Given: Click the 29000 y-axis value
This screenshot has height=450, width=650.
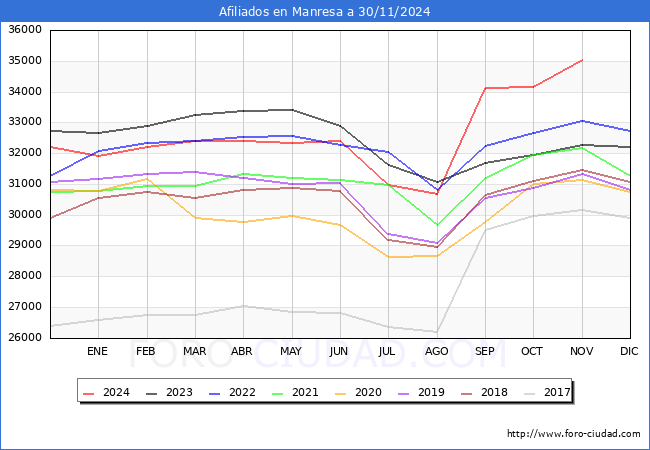Looking at the screenshot, I should [x=25, y=245].
